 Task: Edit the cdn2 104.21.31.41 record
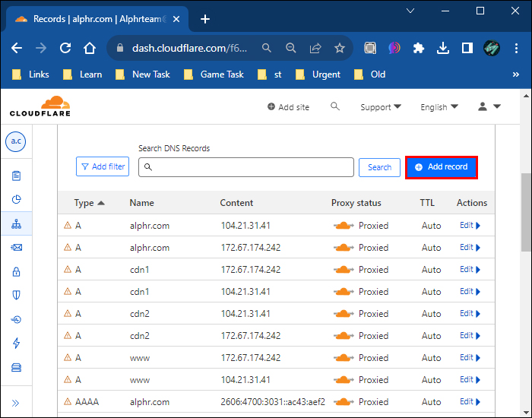click(x=470, y=313)
